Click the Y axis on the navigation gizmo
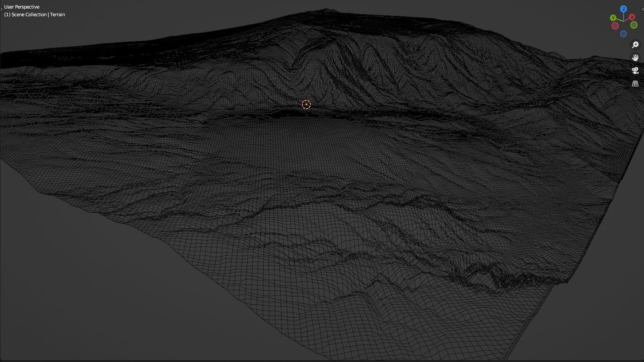The height and width of the screenshot is (362, 644). 613,18
